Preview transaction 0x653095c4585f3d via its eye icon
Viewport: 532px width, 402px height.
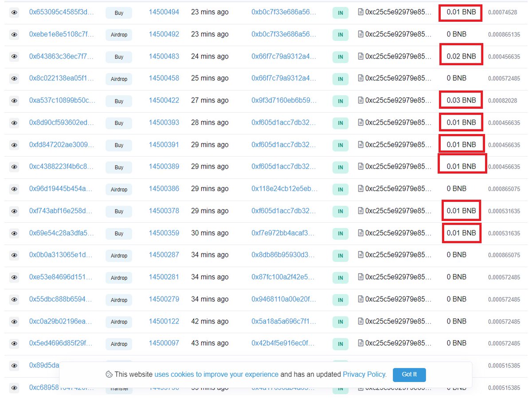[14, 13]
